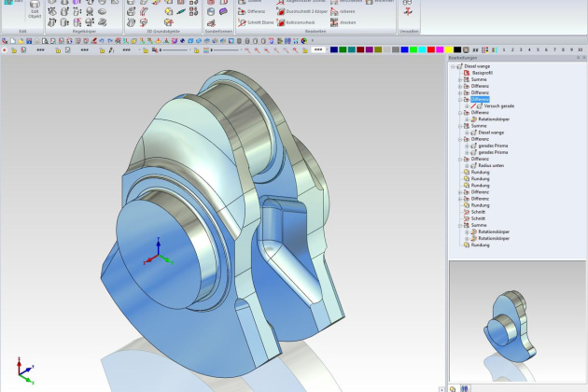Toggle layer 10 in layer number bar

coord(579,49)
